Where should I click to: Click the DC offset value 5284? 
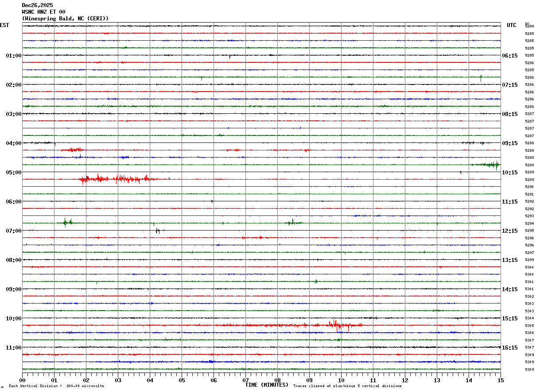(x=529, y=27)
